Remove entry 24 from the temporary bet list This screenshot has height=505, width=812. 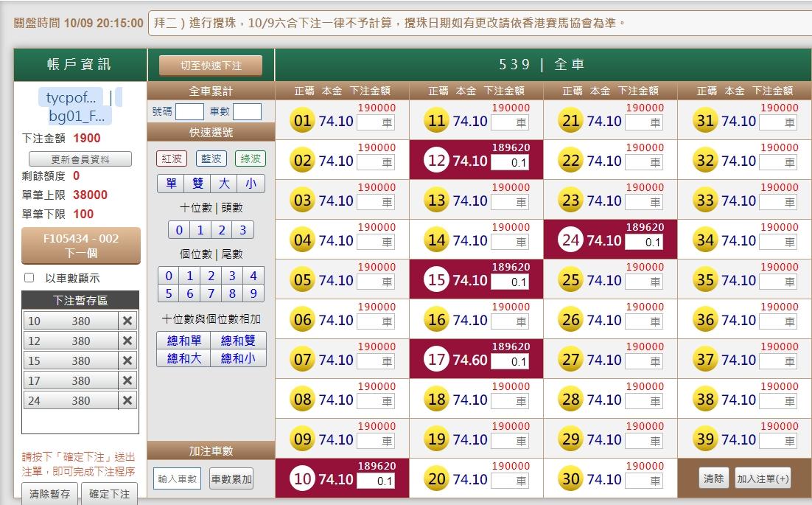tap(127, 400)
